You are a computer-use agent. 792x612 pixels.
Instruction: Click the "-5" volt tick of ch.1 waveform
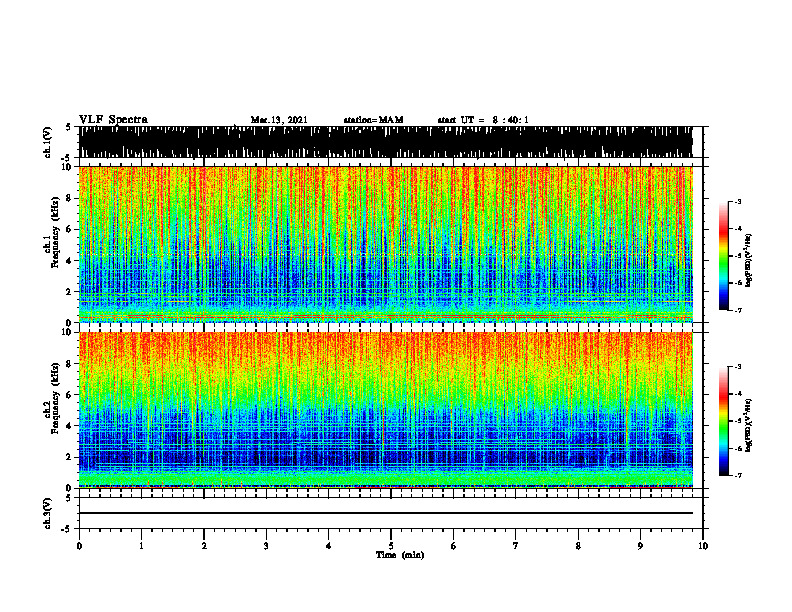[x=67, y=158]
